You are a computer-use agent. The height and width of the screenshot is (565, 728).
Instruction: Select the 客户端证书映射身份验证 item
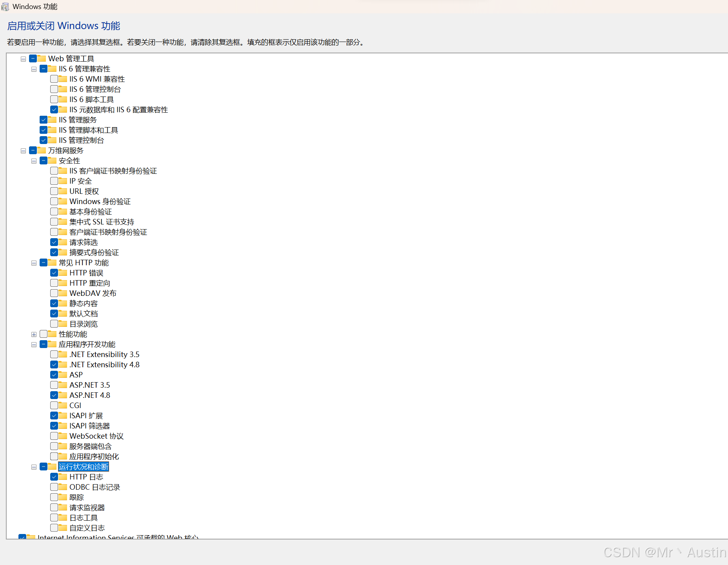[108, 232]
